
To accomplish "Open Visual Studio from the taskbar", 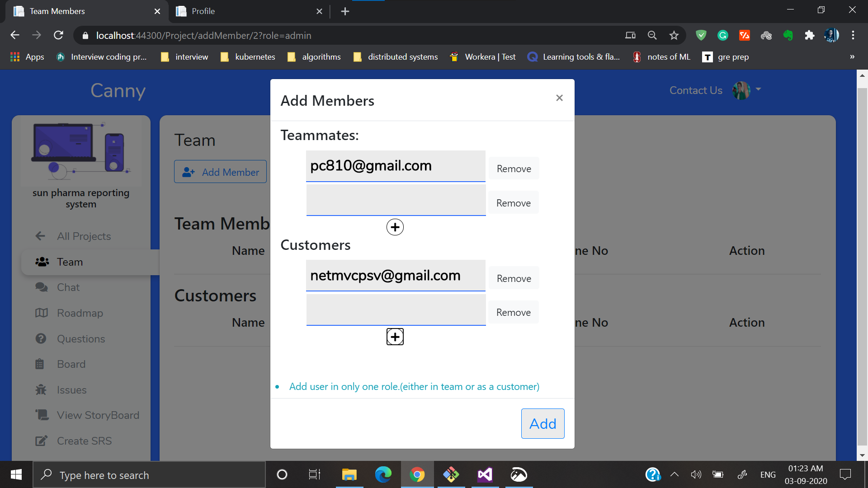I will point(485,475).
